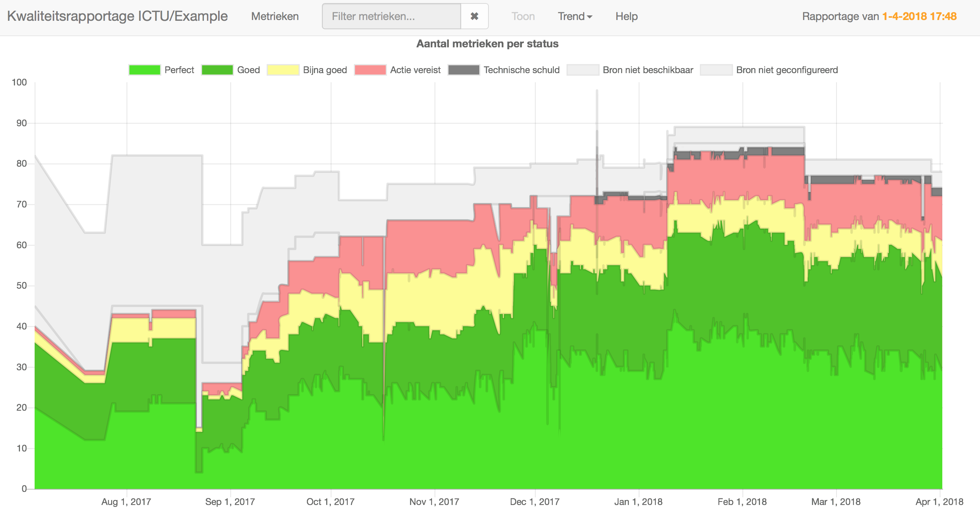Viewport: 980px width, 515px height.
Task: Open the Metrieken menu item
Action: pyautogui.click(x=275, y=16)
